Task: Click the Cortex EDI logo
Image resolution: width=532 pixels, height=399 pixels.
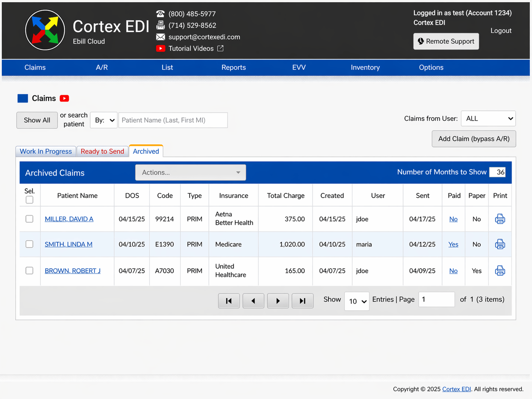Action: tap(45, 30)
